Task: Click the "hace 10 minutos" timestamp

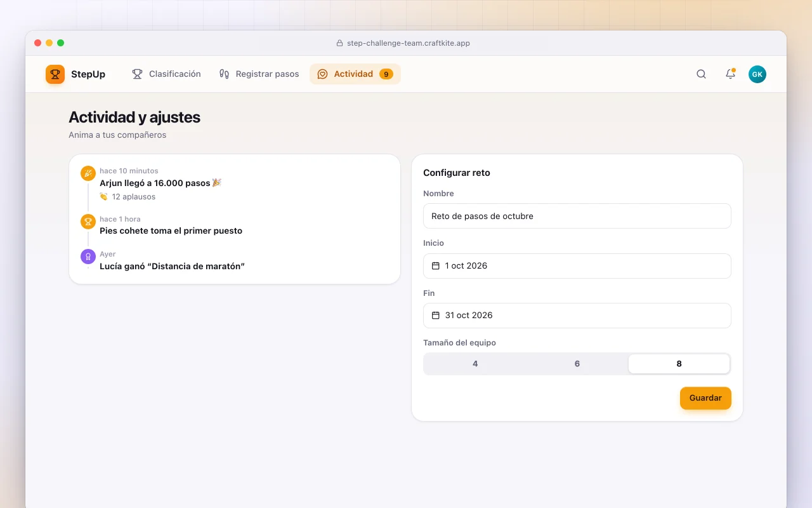Action: click(129, 171)
